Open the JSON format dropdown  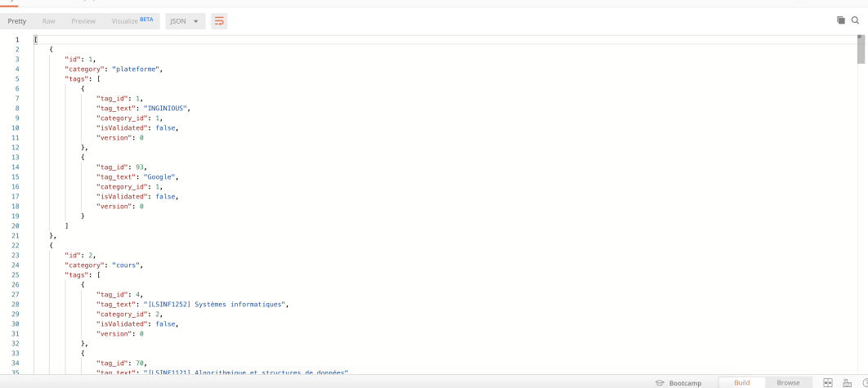186,21
